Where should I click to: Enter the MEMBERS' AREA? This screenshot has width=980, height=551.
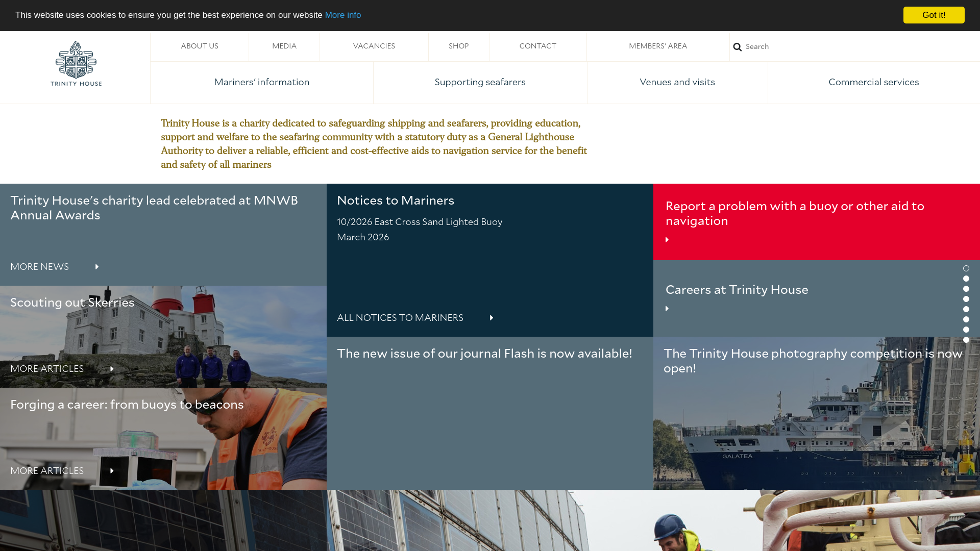[x=658, y=46]
